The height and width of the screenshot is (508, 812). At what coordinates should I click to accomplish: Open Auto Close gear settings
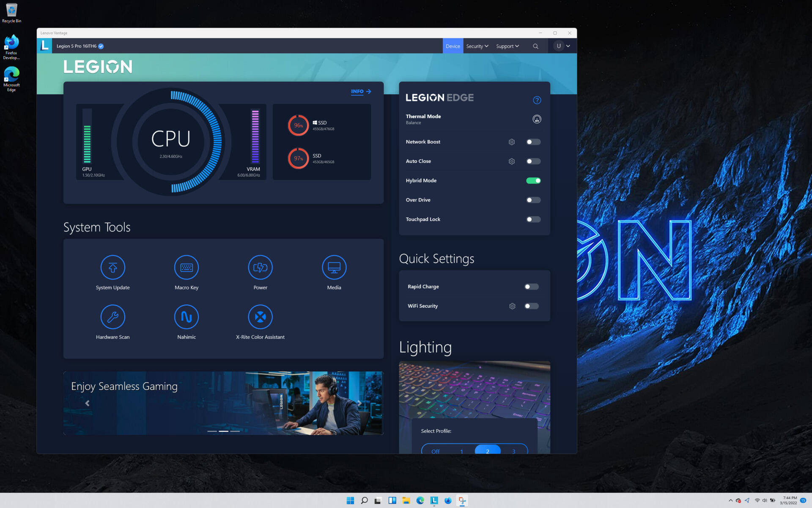click(x=512, y=161)
